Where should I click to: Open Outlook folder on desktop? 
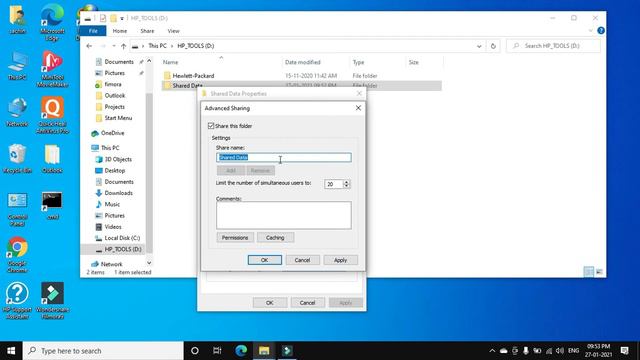coord(52,159)
